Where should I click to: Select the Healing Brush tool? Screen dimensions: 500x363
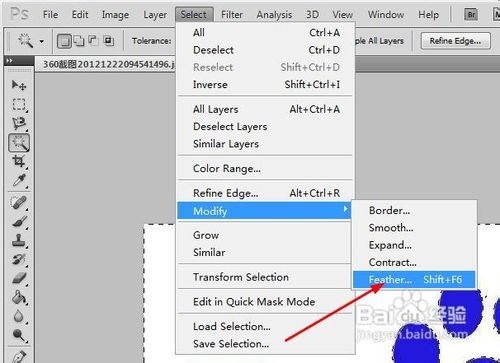(19, 202)
